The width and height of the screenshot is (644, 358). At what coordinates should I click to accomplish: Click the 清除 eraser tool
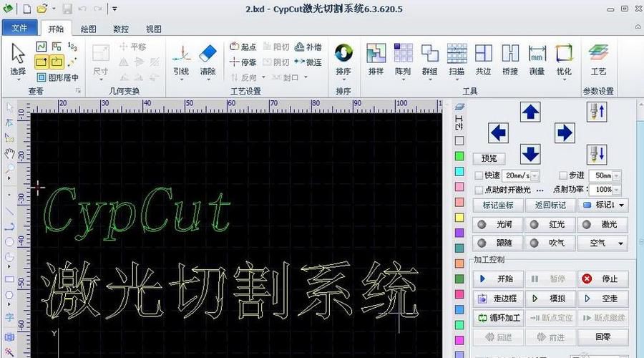(x=208, y=61)
